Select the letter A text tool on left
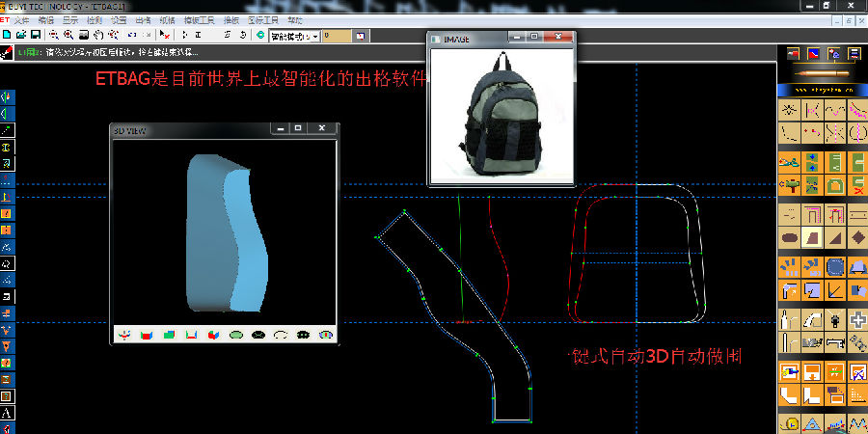This screenshot has height=434, width=868. tap(7, 413)
